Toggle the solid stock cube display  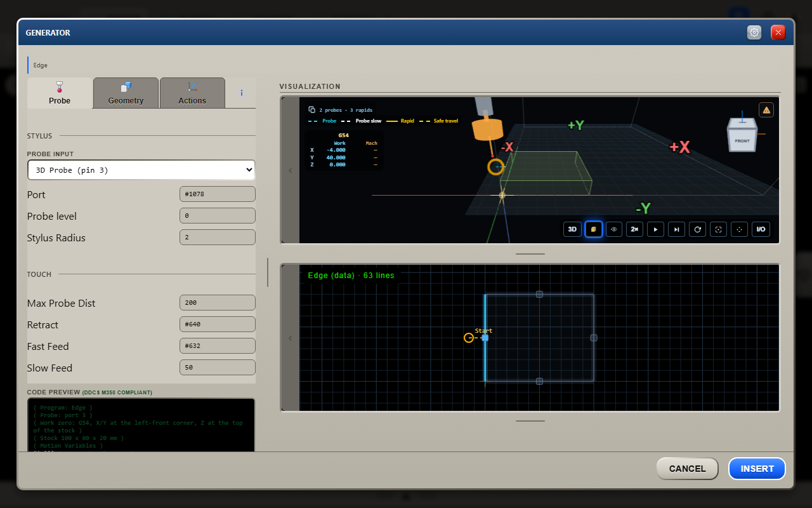click(x=593, y=229)
